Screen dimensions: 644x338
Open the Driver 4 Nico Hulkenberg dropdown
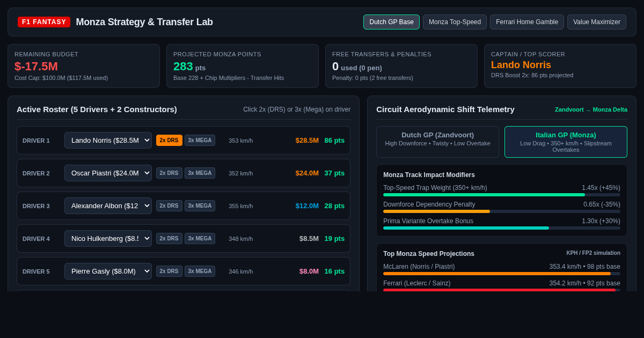[108, 238]
